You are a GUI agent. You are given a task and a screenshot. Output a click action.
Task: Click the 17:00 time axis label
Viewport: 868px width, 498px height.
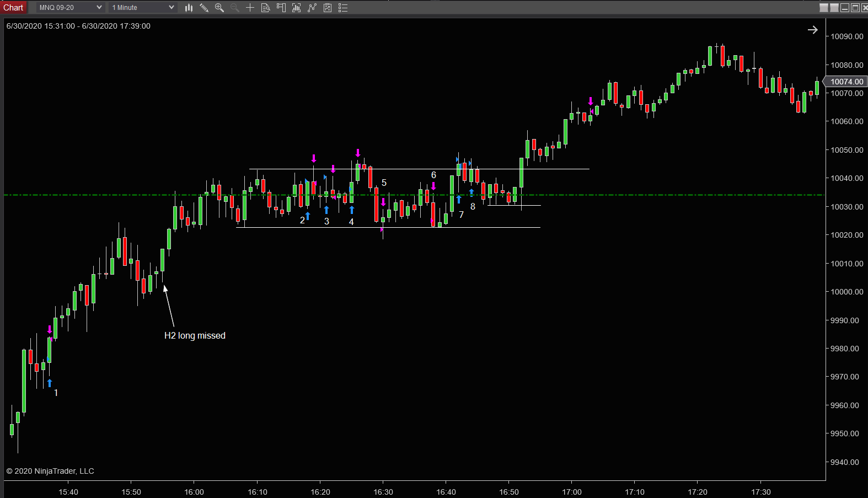coord(572,492)
